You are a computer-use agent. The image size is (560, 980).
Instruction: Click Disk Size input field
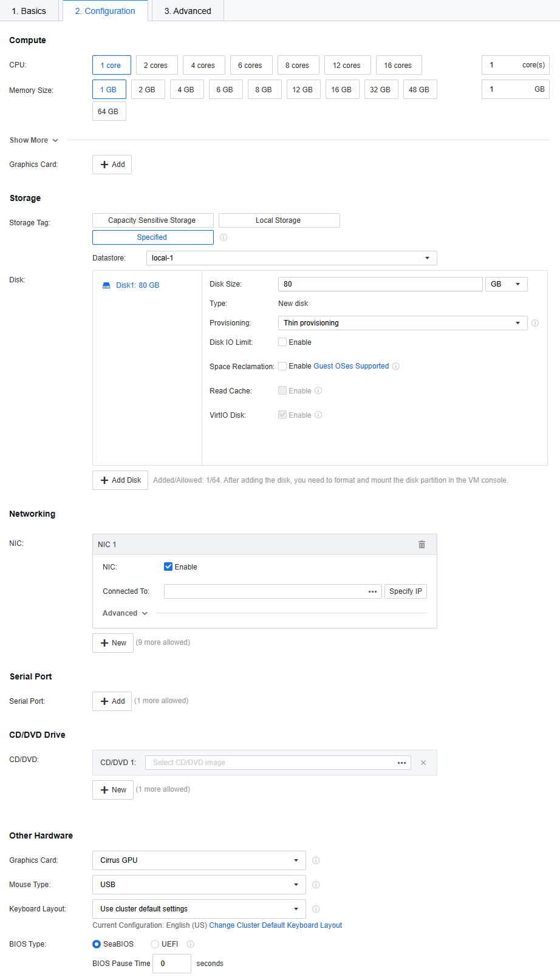[x=380, y=284]
